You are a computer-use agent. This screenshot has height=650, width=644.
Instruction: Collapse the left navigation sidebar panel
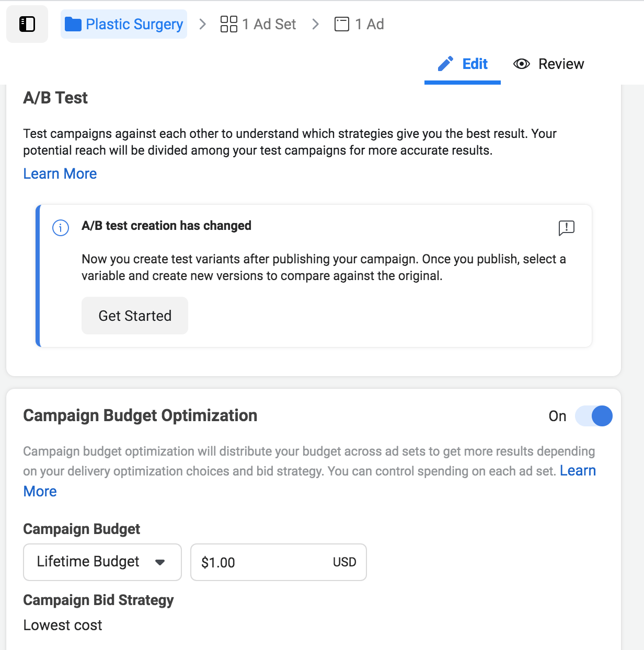(x=27, y=24)
